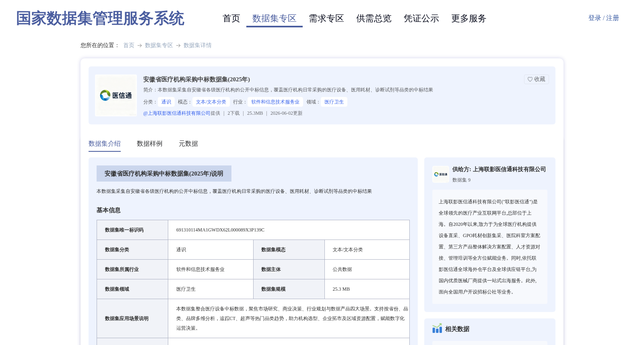Click the 数据集规模 label cell

click(x=289, y=289)
